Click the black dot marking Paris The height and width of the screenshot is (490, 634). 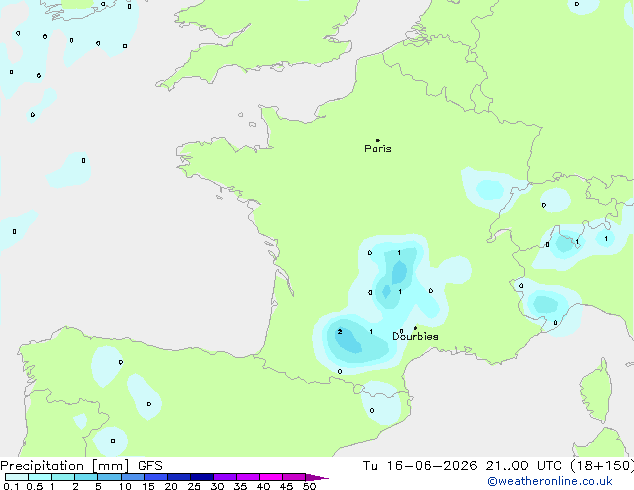pos(378,140)
